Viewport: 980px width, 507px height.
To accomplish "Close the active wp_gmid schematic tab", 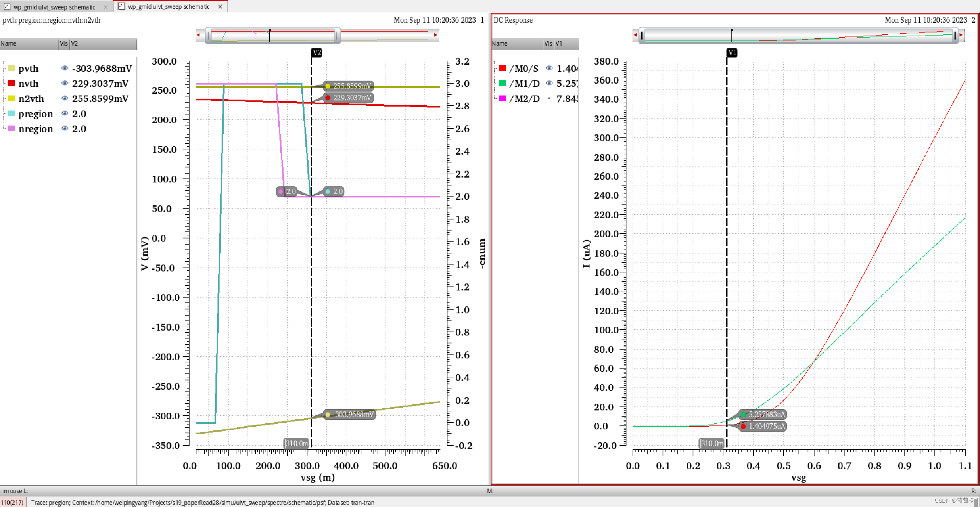I will pos(220,6).
